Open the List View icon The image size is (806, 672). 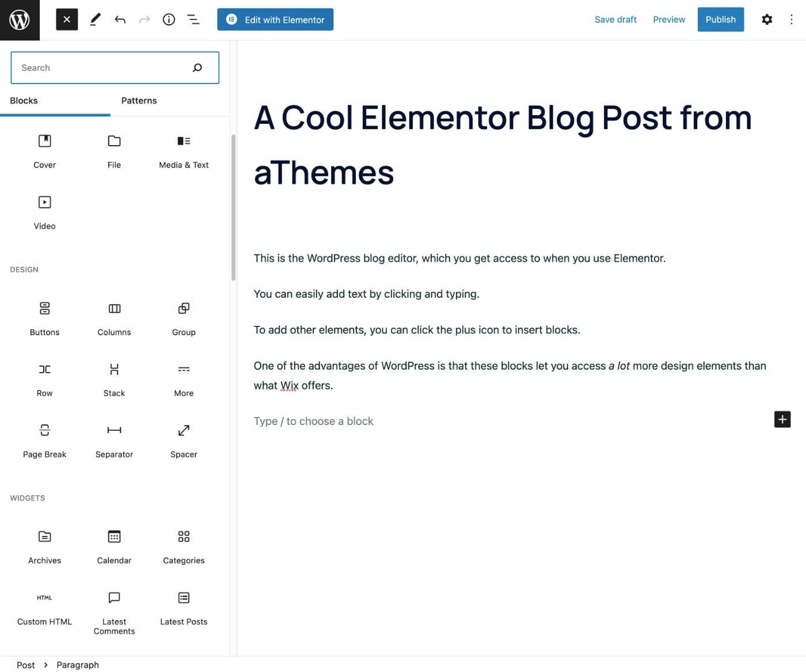click(193, 20)
